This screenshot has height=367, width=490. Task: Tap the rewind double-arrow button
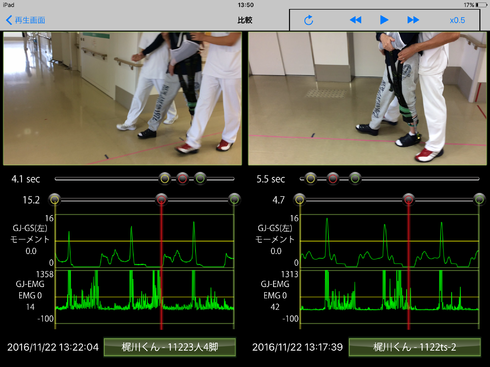pyautogui.click(x=355, y=20)
